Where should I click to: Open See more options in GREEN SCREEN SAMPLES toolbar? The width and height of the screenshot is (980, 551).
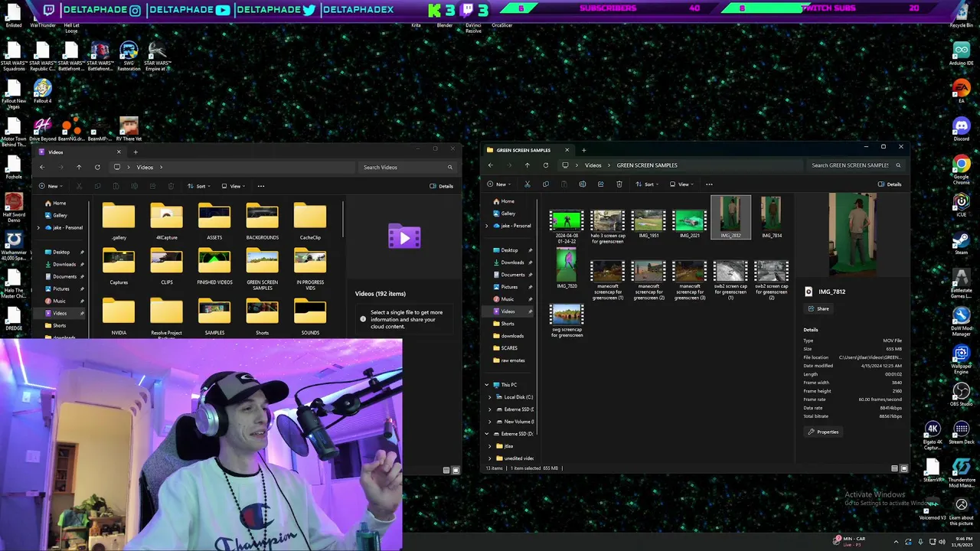click(x=709, y=184)
